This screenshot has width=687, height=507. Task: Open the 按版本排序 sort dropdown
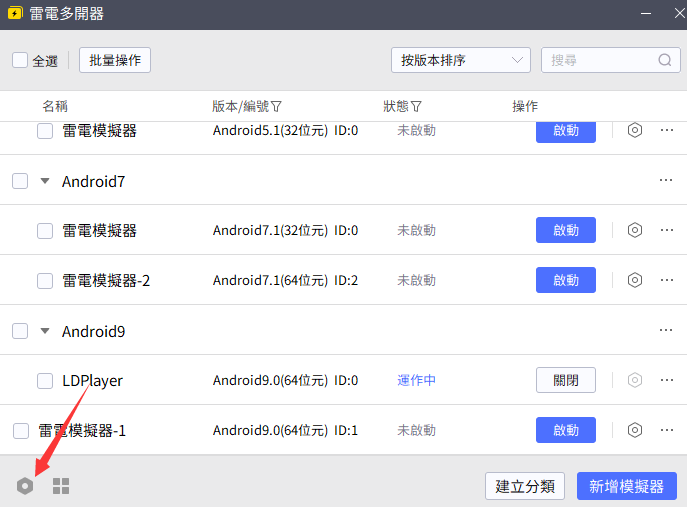tap(461, 60)
